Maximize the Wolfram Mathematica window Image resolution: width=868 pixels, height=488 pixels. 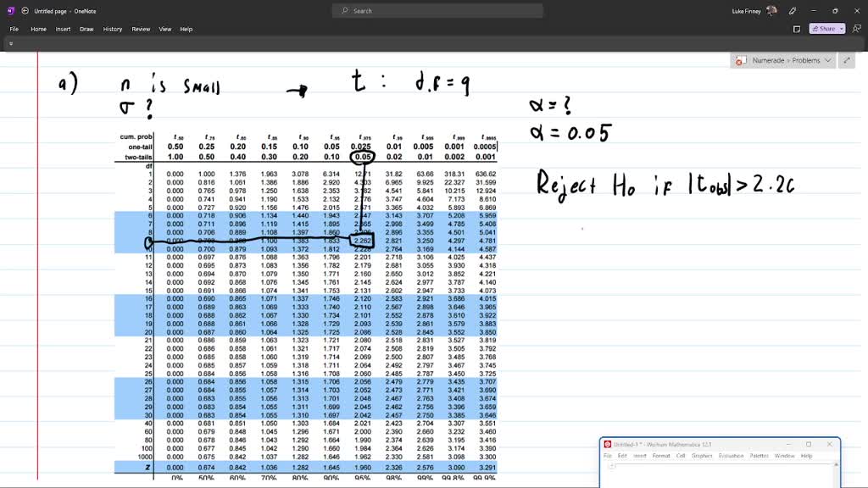pos(809,444)
